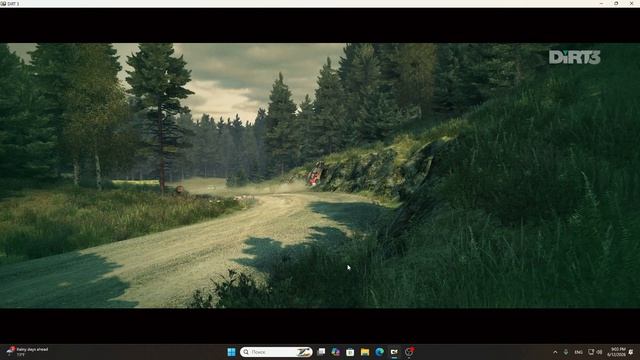Viewport: 640px width, 360px height.
Task: Open volume quick settings icon
Action: [599, 352]
